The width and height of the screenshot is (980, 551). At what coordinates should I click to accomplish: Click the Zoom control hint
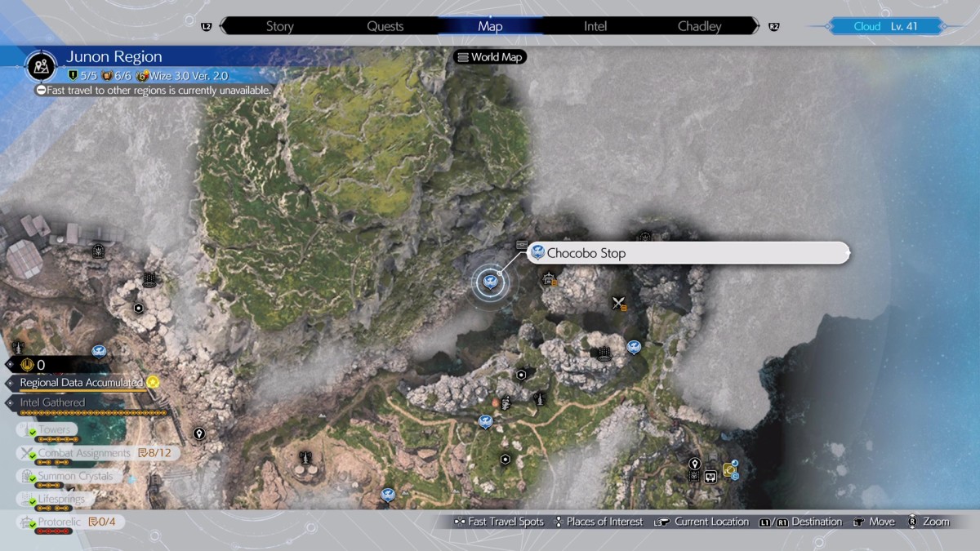coord(929,522)
